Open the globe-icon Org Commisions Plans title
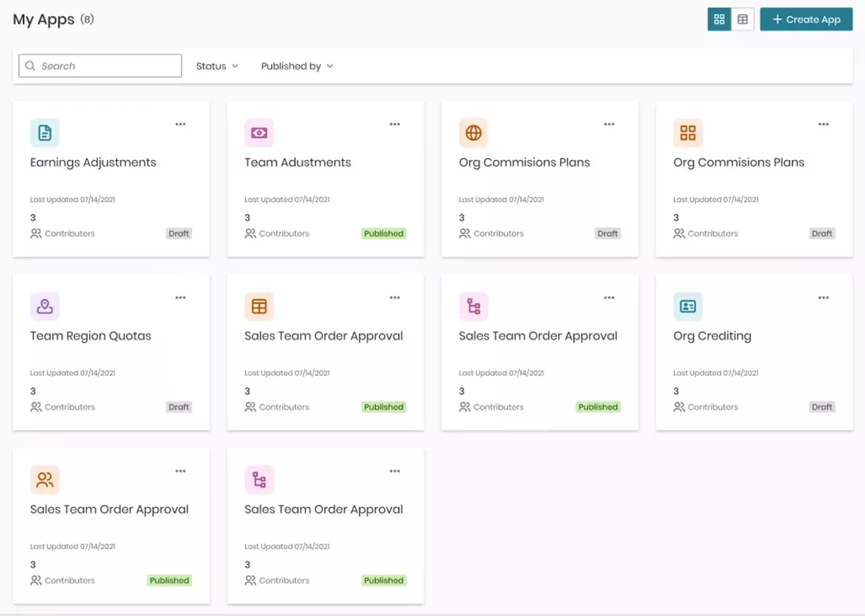 point(524,163)
